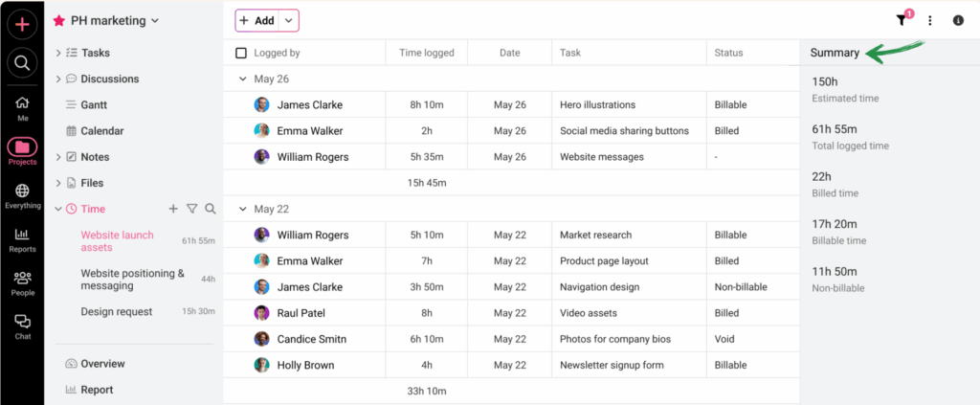Open Photos for company bios task
This screenshot has height=405, width=980.
pos(615,339)
